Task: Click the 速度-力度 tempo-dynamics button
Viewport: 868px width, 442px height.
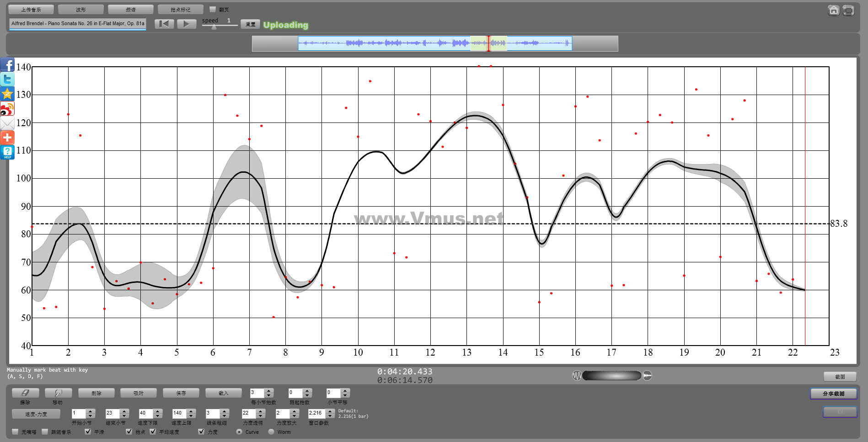Action: (x=36, y=414)
